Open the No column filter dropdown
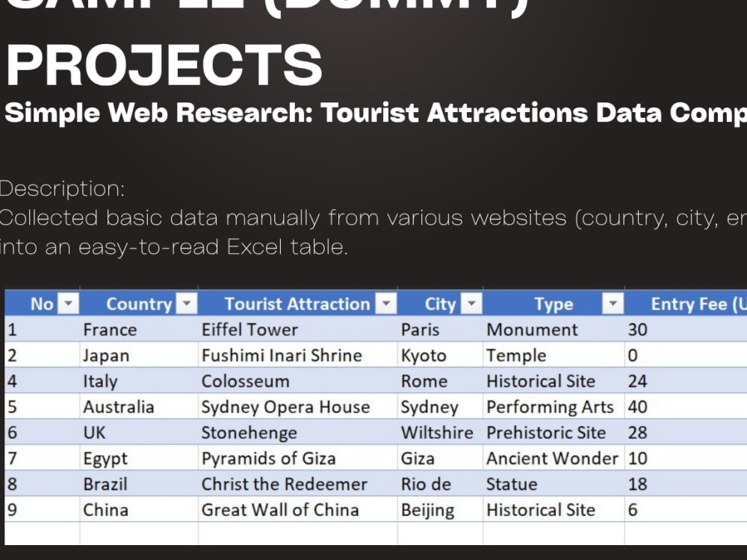This screenshot has height=560, width=747. coord(68,303)
